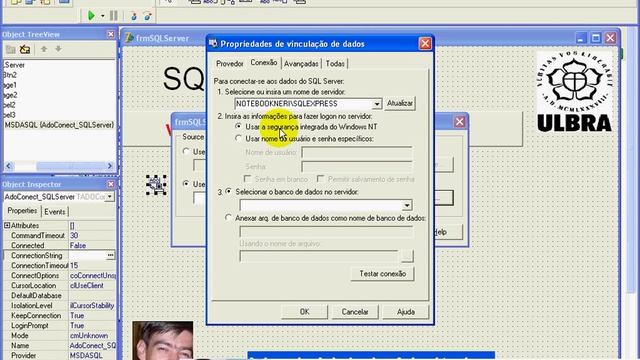Click the TreeView horizontal scrollbar thumb
Image resolution: width=640 pixels, height=360 pixels.
pos(70,166)
